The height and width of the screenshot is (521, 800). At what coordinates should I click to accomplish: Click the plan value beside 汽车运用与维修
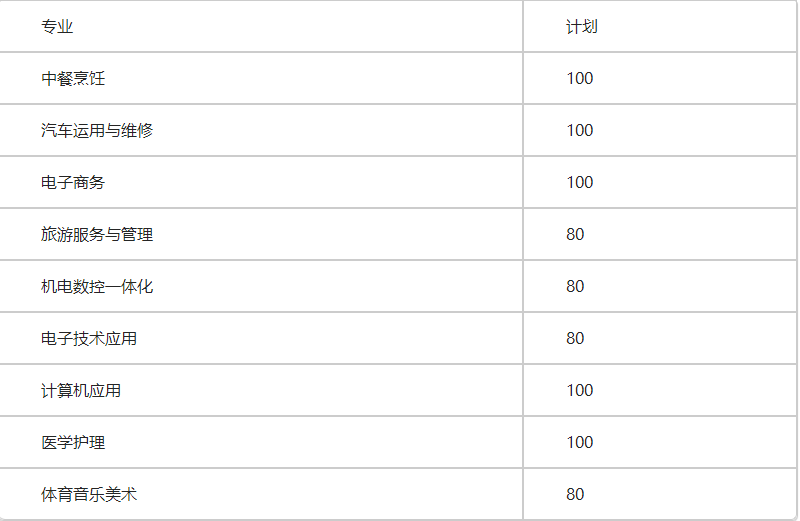pos(580,131)
